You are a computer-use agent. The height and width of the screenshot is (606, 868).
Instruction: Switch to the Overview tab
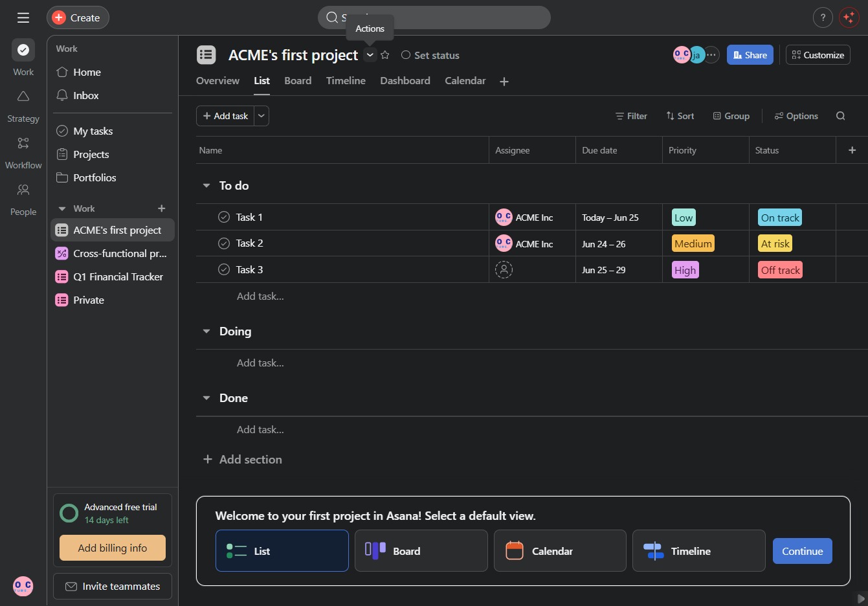[217, 81]
